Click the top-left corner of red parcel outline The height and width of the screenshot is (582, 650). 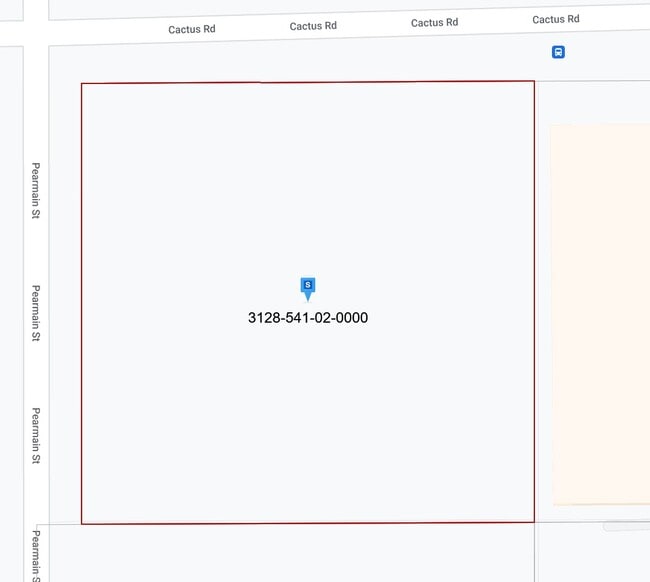click(82, 84)
